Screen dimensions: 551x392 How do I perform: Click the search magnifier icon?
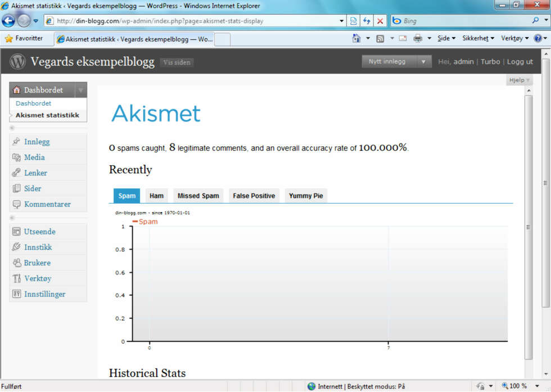tap(535, 20)
